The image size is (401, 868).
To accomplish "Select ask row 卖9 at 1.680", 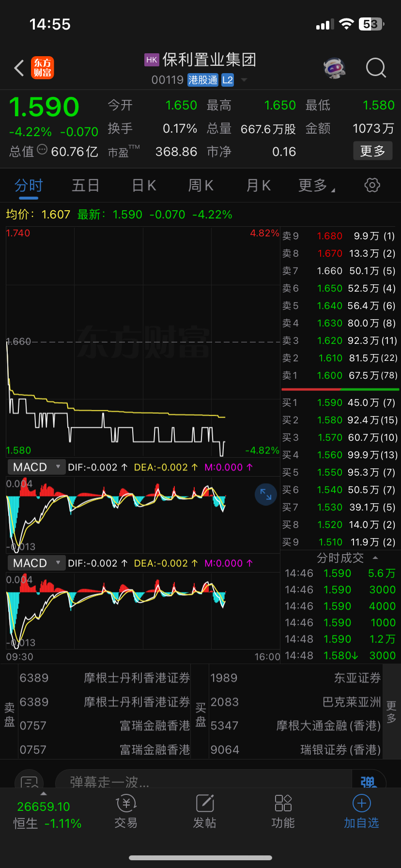I will [x=339, y=236].
